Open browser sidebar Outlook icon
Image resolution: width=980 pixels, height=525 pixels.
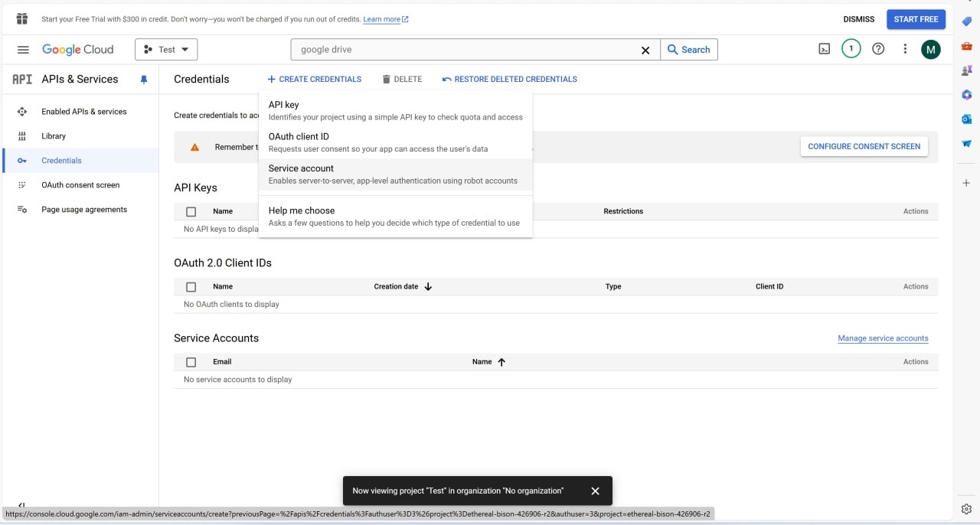click(967, 119)
